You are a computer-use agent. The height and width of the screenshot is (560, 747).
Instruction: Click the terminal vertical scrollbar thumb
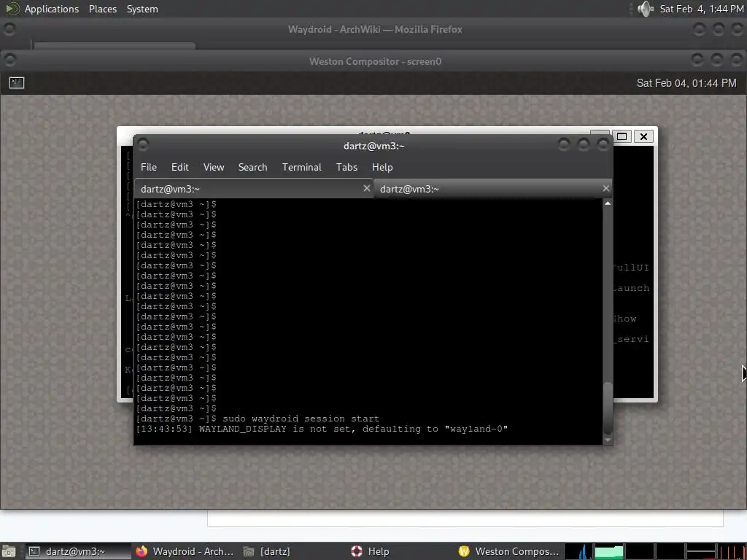click(x=608, y=408)
